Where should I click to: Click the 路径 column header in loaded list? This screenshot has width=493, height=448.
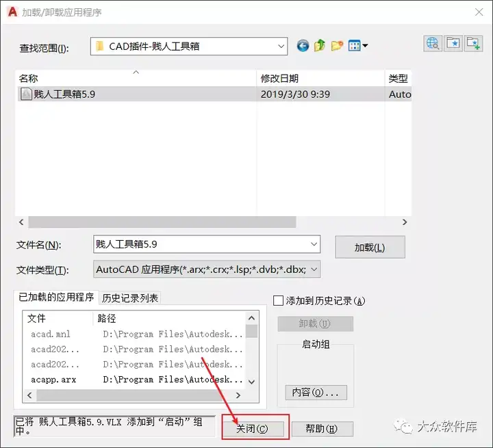170,319
